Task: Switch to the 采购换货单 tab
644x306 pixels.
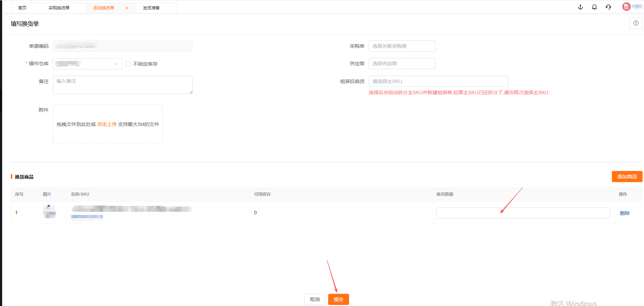Action: point(59,8)
